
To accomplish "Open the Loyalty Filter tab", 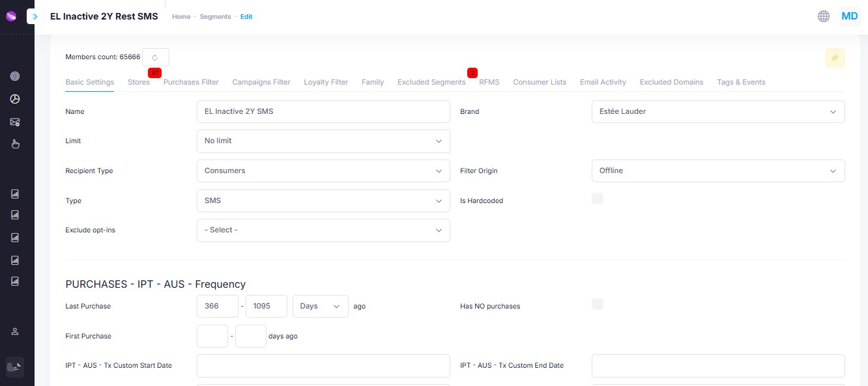I will pos(326,82).
